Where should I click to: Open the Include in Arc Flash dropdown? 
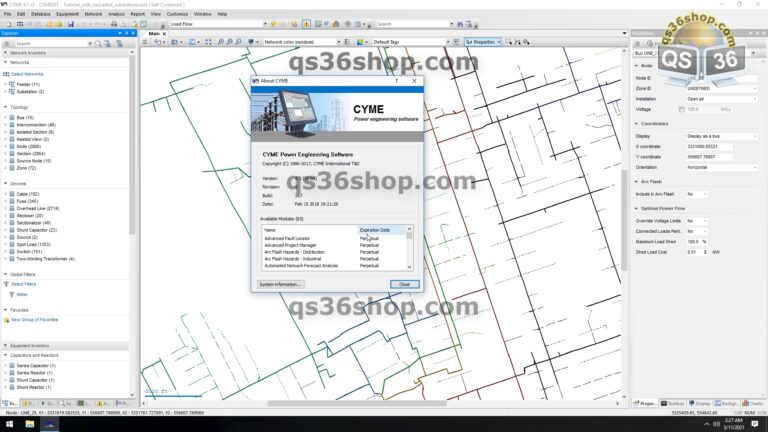pyautogui.click(x=705, y=194)
